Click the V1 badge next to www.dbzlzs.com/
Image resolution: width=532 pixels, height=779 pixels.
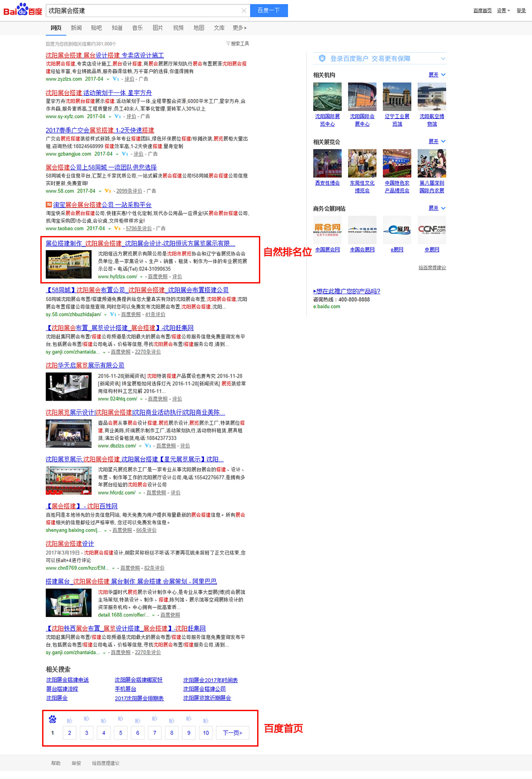[148, 446]
